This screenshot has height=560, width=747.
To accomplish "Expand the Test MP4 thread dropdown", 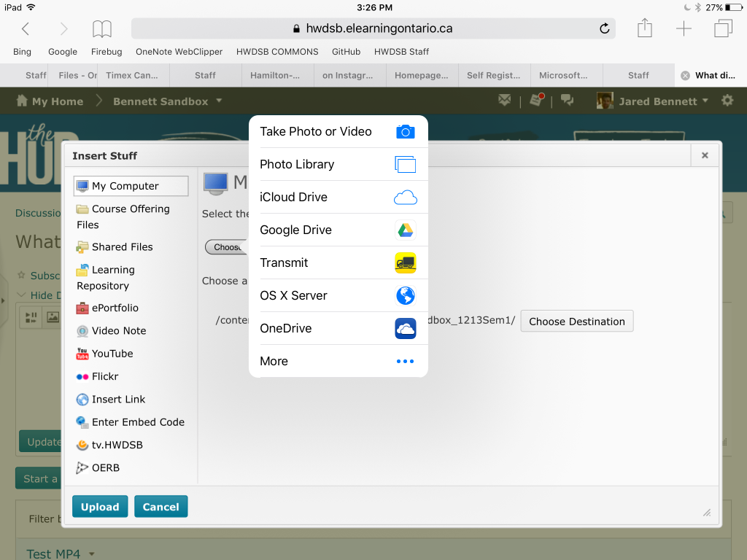I will pyautogui.click(x=90, y=553).
